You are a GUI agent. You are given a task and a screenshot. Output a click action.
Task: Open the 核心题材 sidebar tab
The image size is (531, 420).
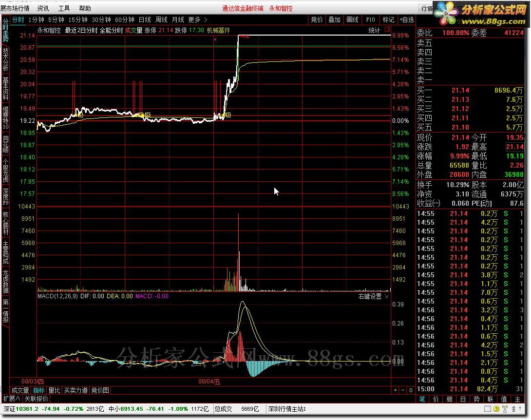tap(5, 223)
